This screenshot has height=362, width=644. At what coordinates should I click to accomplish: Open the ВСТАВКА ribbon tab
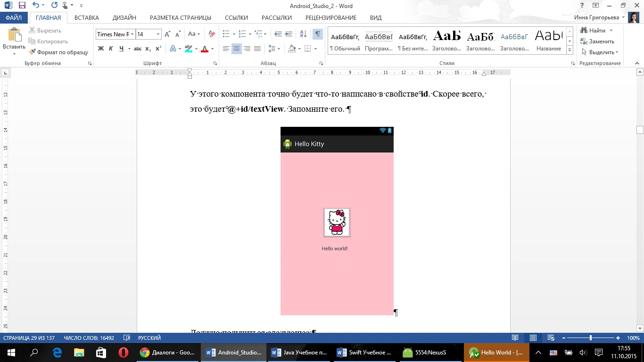coord(87,18)
